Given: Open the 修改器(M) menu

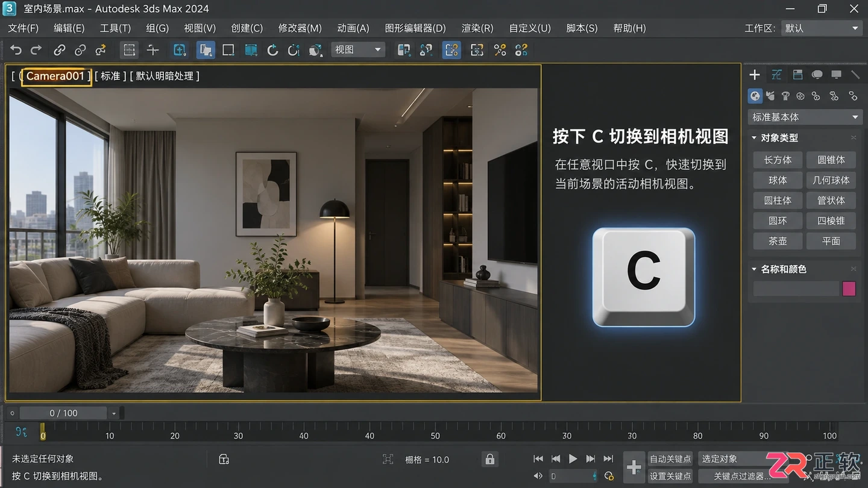Looking at the screenshot, I should click(300, 28).
